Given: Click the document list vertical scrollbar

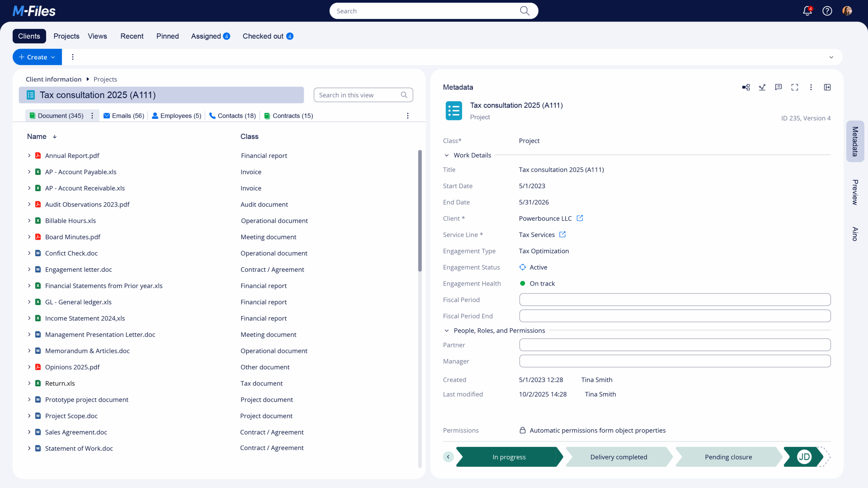Looking at the screenshot, I should [x=420, y=210].
